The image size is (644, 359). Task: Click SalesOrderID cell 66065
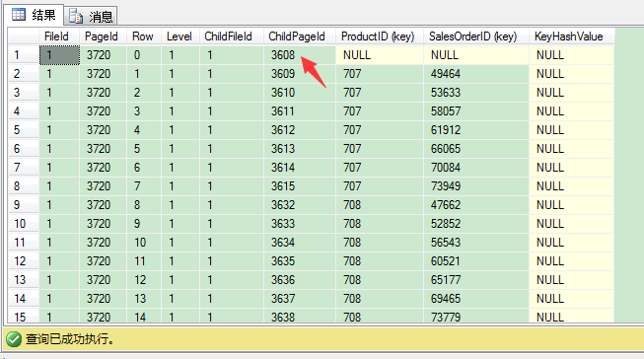coord(476,149)
